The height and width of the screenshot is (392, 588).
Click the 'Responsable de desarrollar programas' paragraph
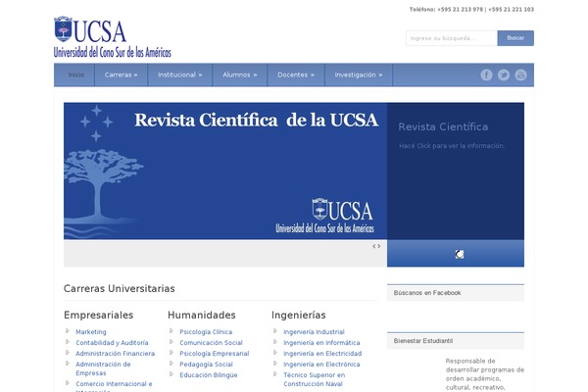coord(485,374)
